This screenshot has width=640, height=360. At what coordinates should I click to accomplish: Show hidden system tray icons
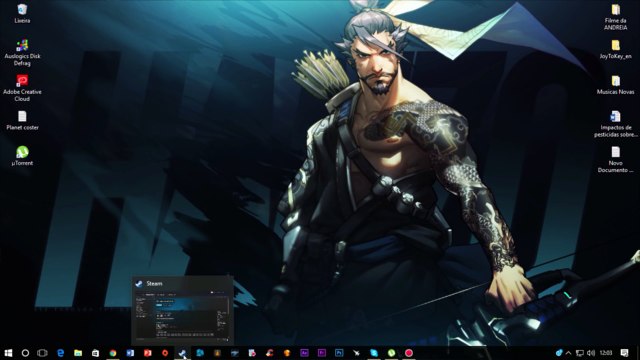click(x=569, y=353)
